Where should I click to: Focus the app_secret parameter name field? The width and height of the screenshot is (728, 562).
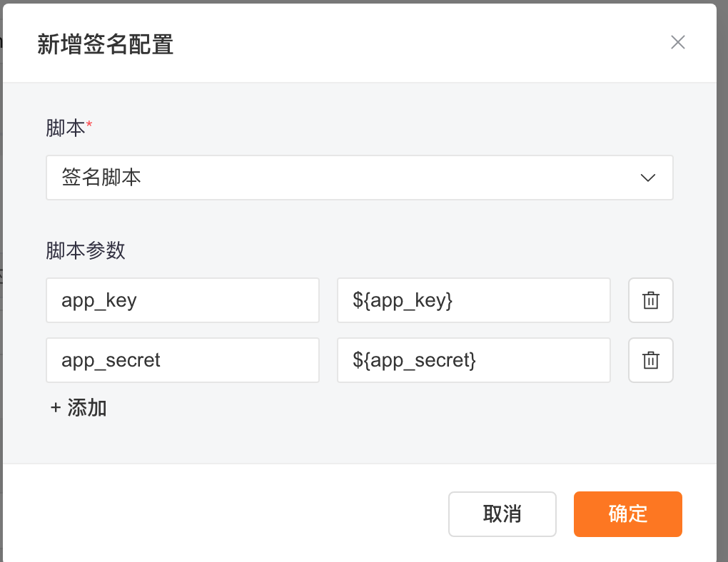tap(183, 360)
